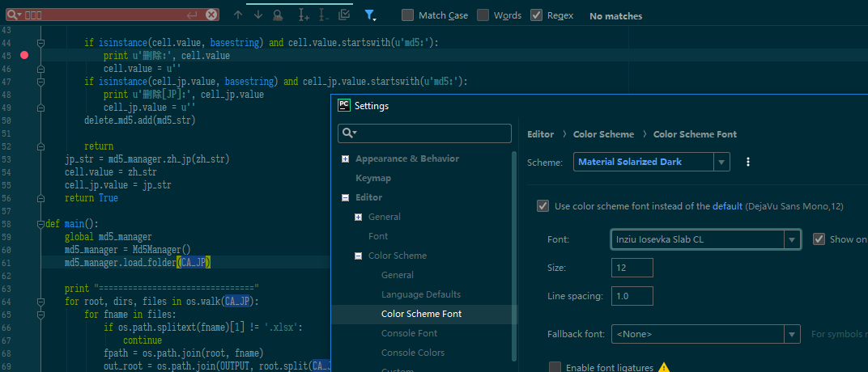Select Font under Editor settings
This screenshot has width=868, height=372.
378,236
